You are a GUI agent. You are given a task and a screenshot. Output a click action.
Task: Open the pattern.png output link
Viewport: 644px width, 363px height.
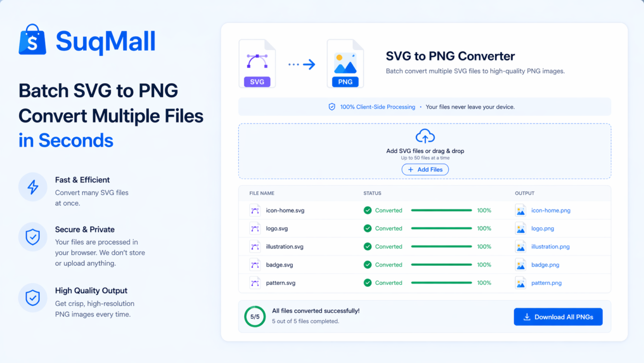tap(546, 283)
